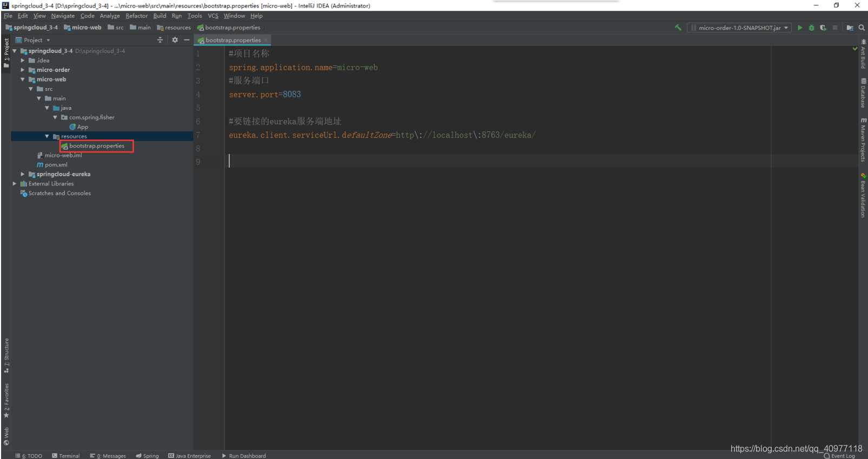The width and height of the screenshot is (868, 459).
Task: Click the spring.application.name=micro-web line
Action: tap(303, 68)
